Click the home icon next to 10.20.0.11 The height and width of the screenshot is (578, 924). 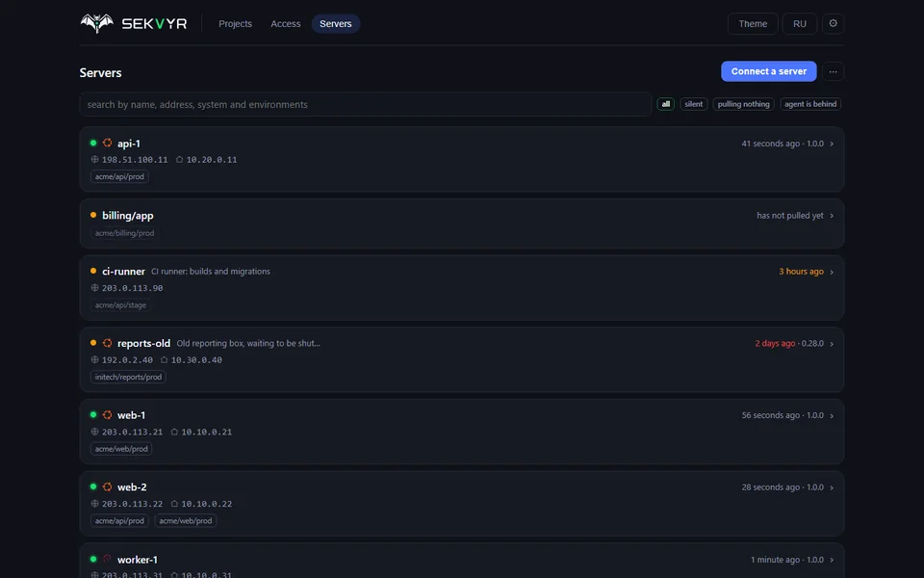point(179,159)
